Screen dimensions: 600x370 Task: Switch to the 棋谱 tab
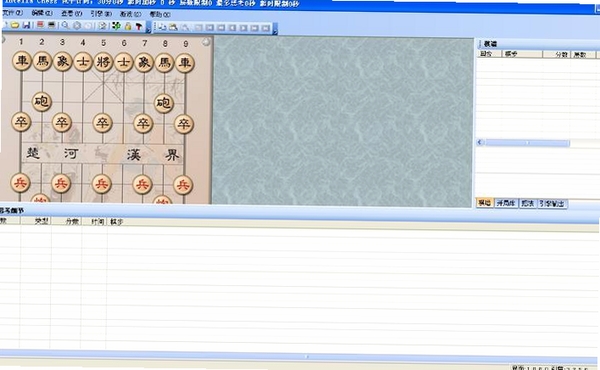pyautogui.click(x=485, y=203)
